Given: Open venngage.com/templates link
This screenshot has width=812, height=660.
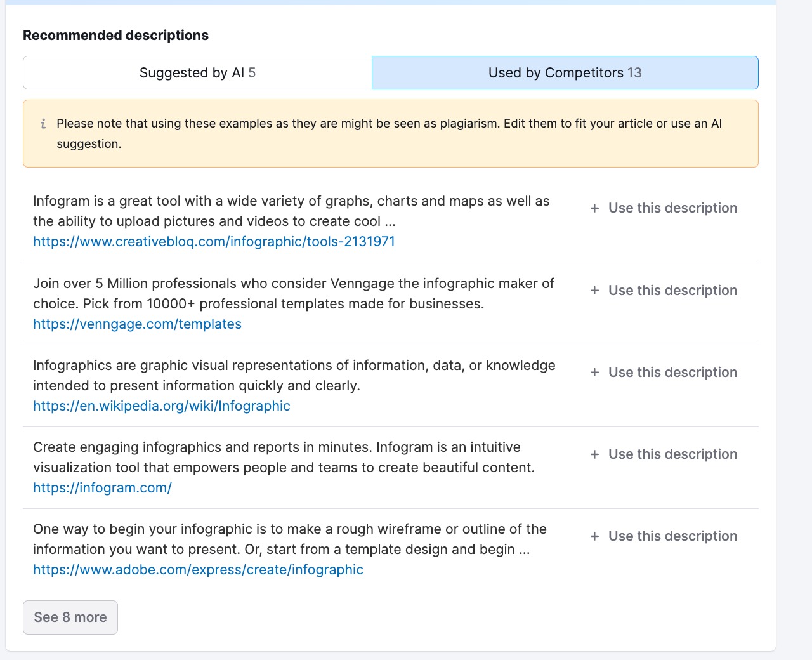Looking at the screenshot, I should (137, 324).
